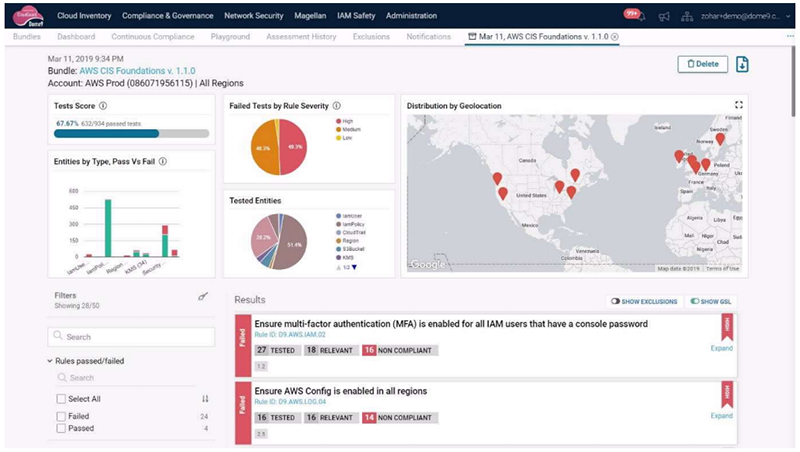Screen dimensions: 800x452
Task: Open the notifications bell with 99+ badge
Action: point(635,15)
